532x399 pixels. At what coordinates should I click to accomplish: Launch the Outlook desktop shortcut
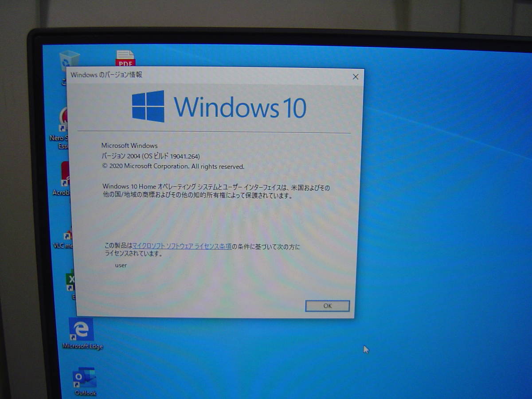click(x=85, y=381)
